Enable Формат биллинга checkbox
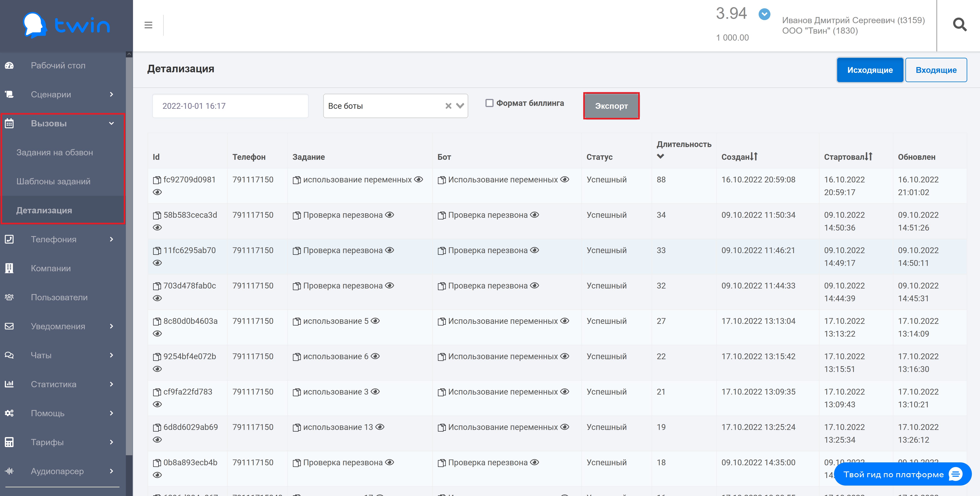980x496 pixels. tap(489, 103)
